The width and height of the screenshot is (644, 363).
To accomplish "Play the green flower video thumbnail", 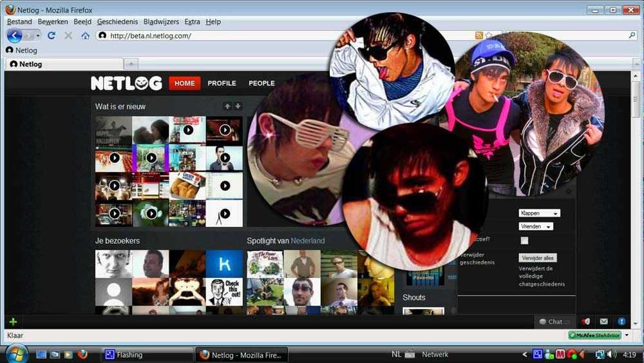I will [151, 214].
